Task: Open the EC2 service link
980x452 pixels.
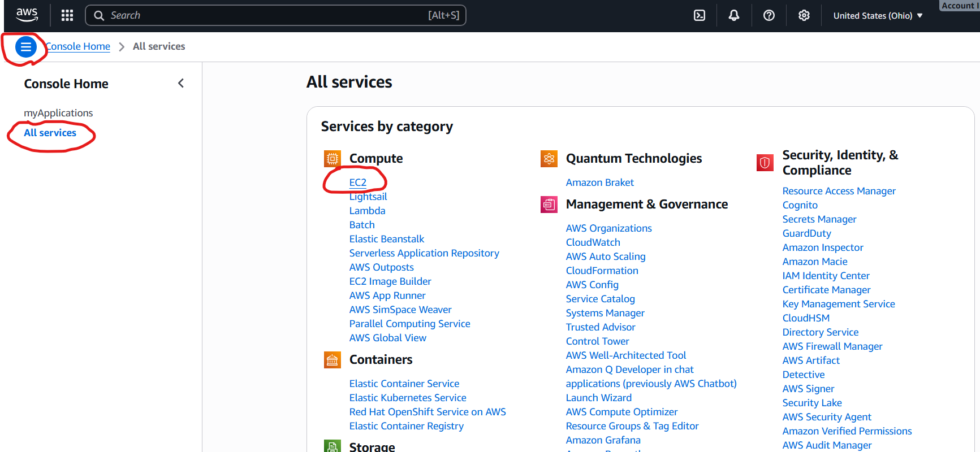Action: point(357,182)
